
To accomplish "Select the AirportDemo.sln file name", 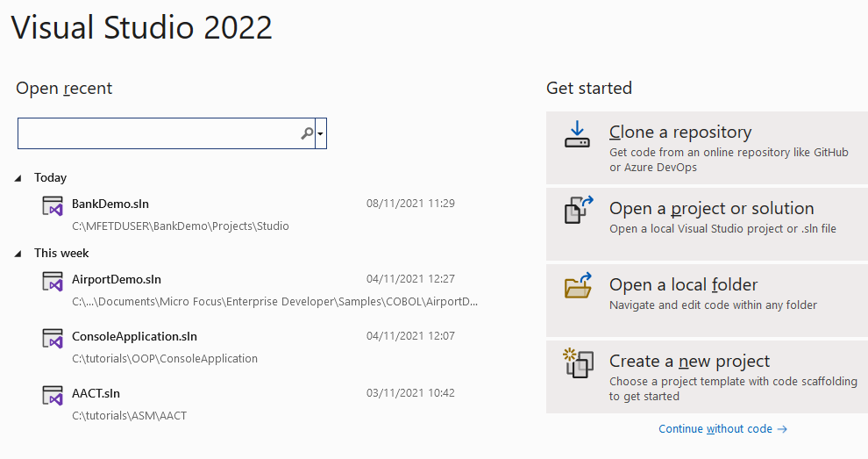I will click(117, 279).
